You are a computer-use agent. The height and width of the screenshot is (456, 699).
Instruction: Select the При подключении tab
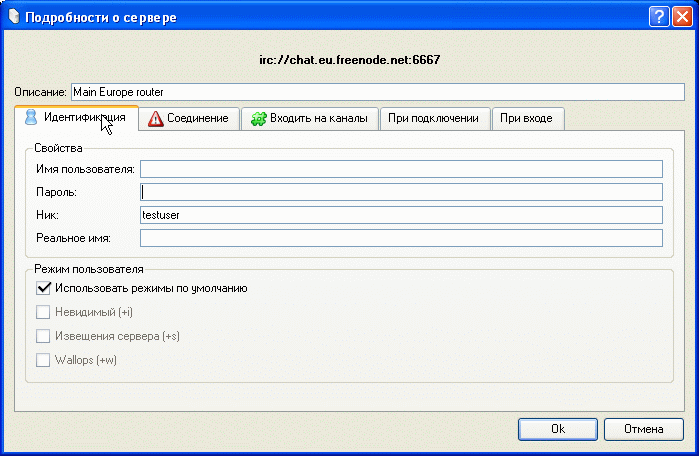pyautogui.click(x=434, y=119)
